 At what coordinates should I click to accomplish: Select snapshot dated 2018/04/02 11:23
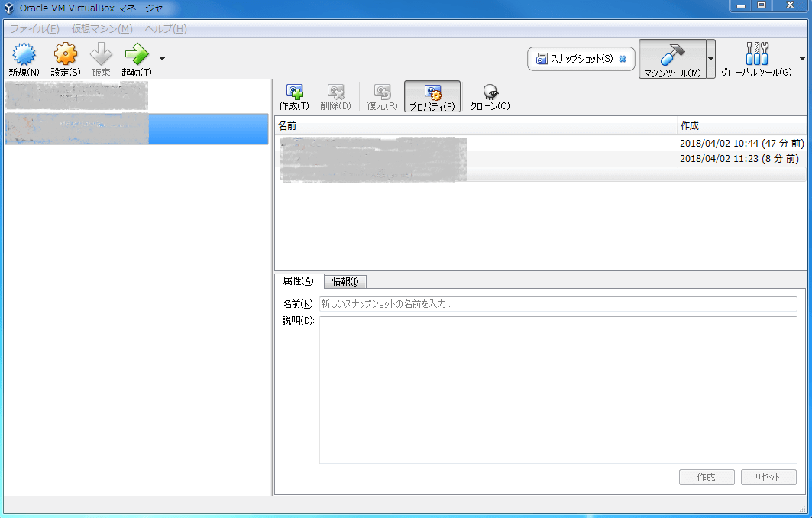[541, 159]
